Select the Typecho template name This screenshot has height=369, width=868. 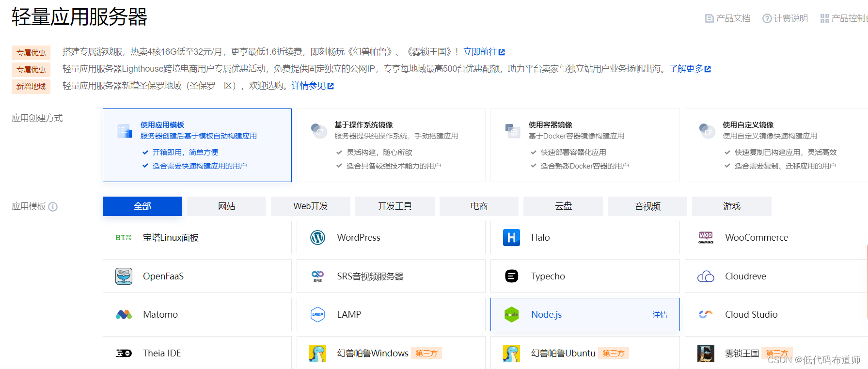(548, 276)
